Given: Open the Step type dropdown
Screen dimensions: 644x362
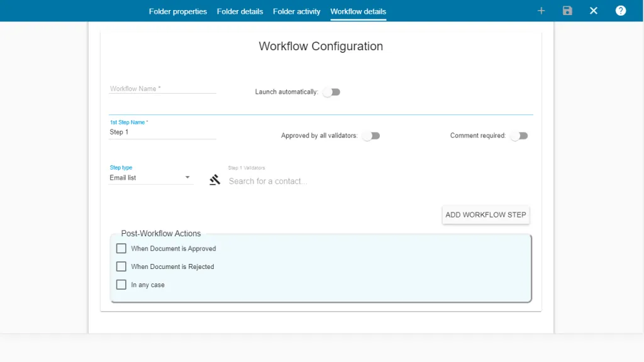Looking at the screenshot, I should [x=150, y=178].
